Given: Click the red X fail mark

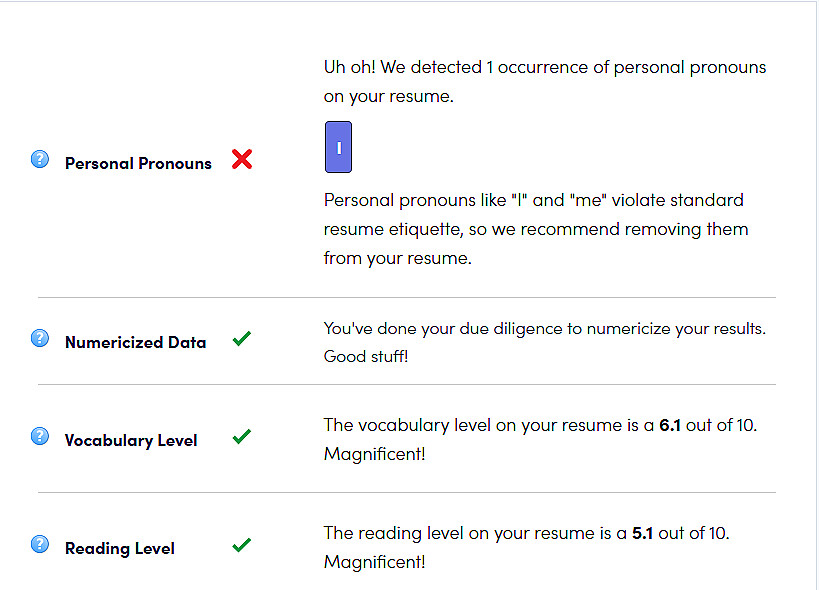Looking at the screenshot, I should 241,159.
